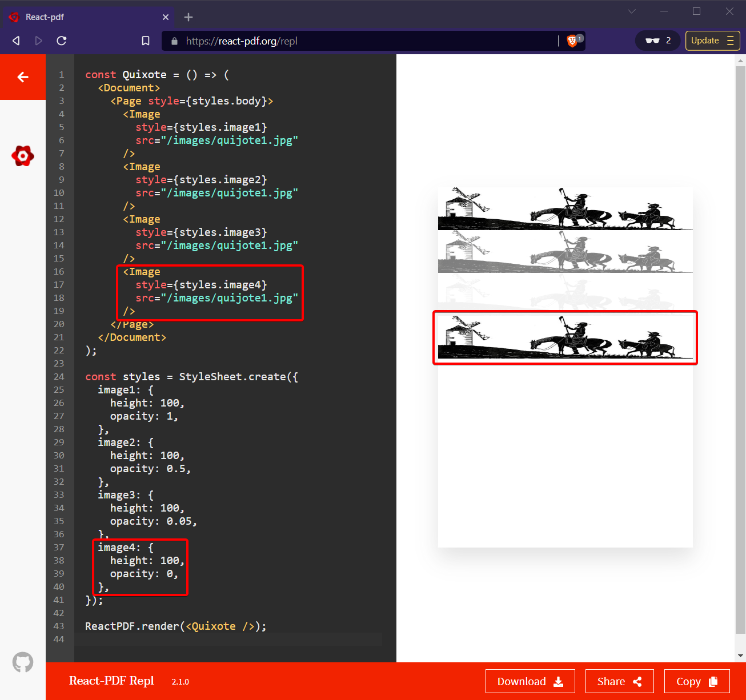The height and width of the screenshot is (700, 746).
Task: Click the share icon on the Share button
Action: coord(639,681)
